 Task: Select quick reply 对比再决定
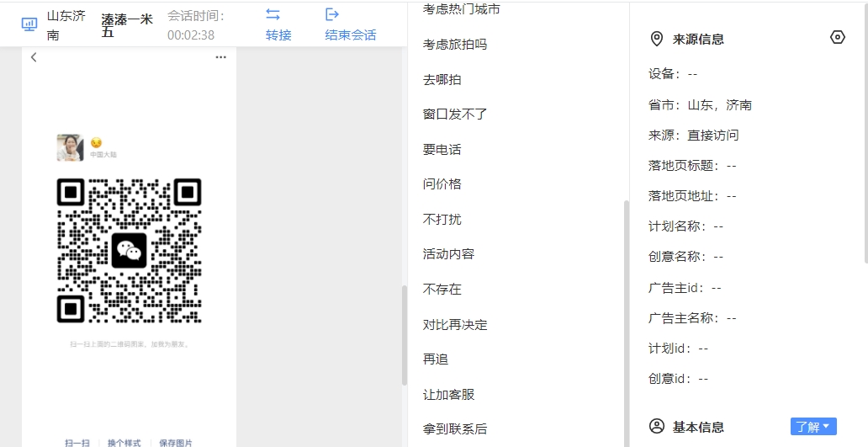coord(455,324)
